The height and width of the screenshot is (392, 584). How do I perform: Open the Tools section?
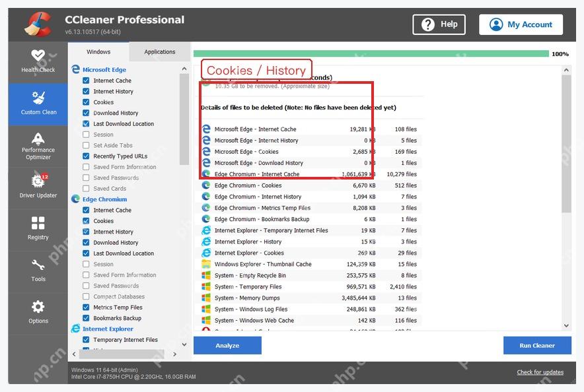coord(38,271)
